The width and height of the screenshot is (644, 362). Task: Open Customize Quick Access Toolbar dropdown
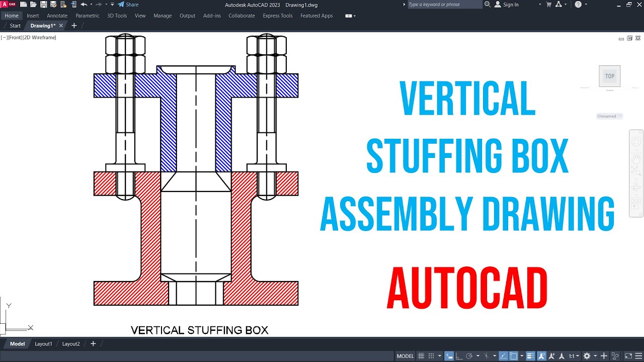(x=112, y=4)
